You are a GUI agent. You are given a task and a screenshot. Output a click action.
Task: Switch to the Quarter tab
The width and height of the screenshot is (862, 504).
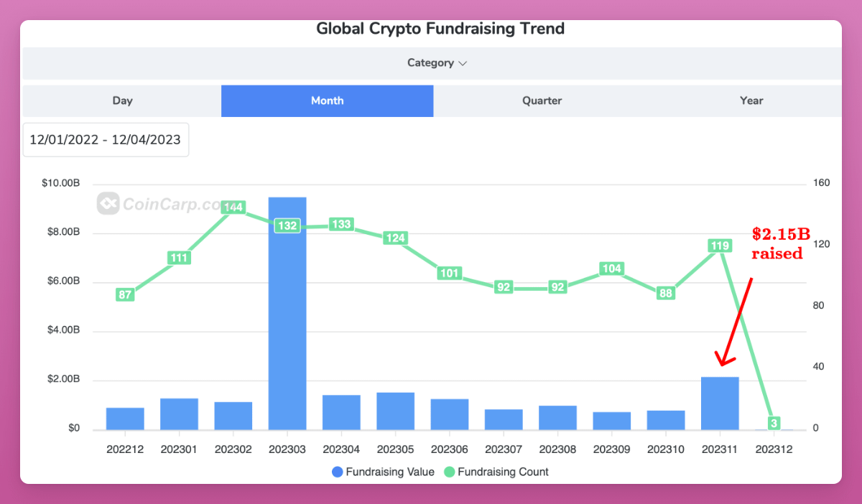click(542, 101)
